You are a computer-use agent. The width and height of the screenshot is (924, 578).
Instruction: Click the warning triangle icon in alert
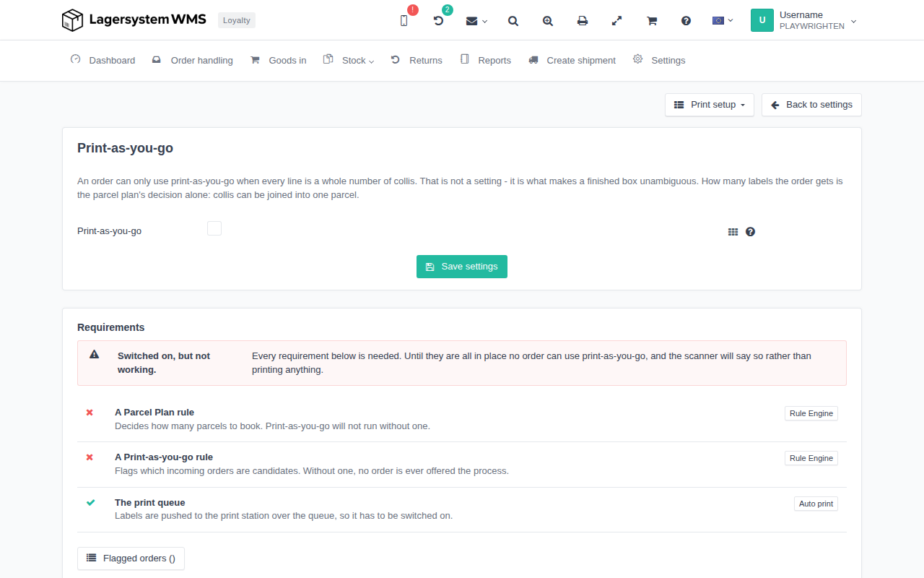[95, 354]
